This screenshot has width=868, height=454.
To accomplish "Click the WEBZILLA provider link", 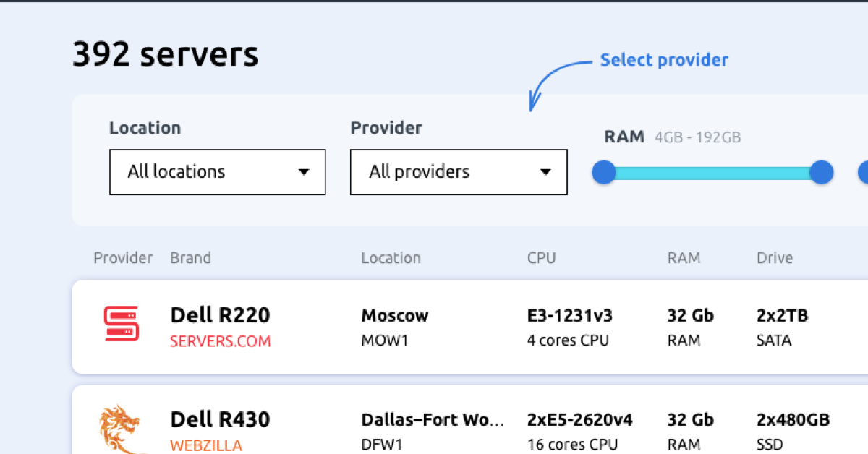I will [205, 445].
